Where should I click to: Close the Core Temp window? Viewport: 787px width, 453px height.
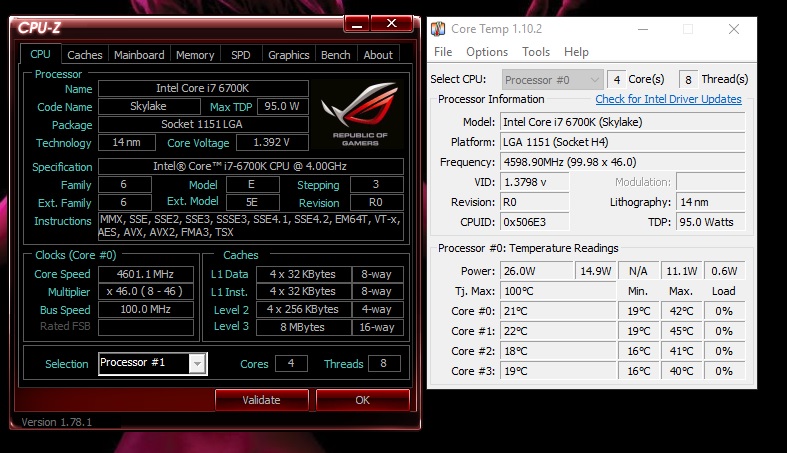point(734,29)
